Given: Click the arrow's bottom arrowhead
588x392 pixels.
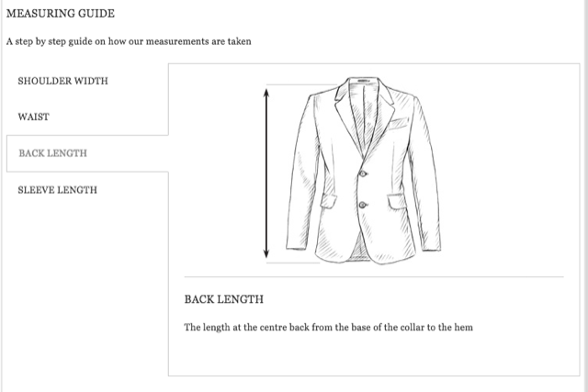Looking at the screenshot, I should pos(266,253).
